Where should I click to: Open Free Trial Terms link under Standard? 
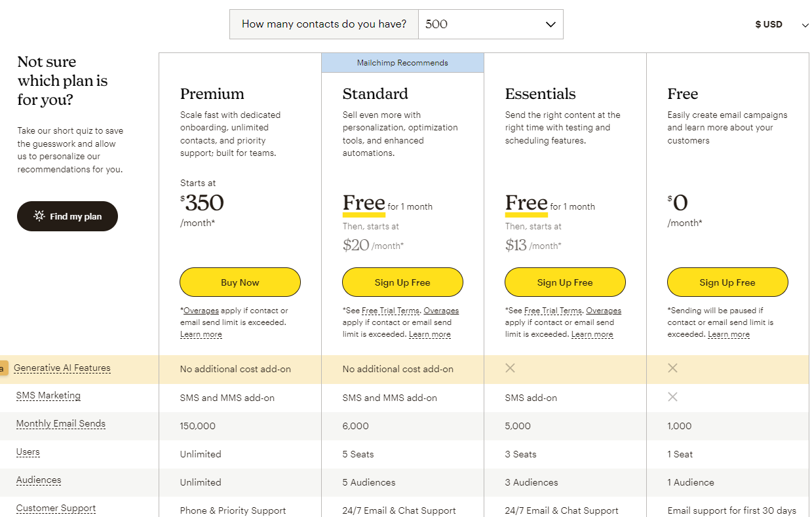391,311
